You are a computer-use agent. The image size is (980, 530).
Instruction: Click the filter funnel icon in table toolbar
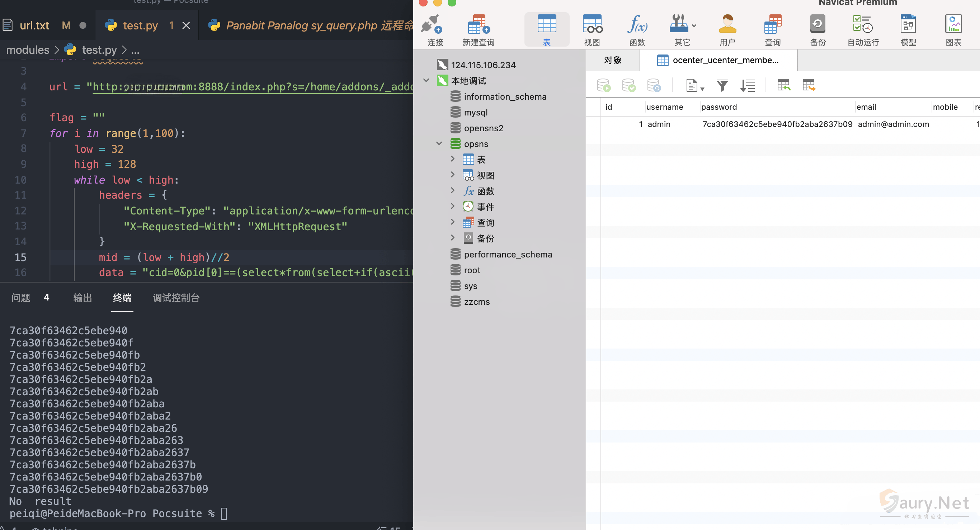[x=722, y=85]
